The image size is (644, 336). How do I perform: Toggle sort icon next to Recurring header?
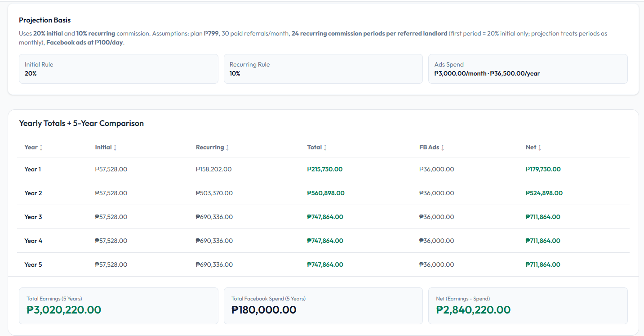227,148
